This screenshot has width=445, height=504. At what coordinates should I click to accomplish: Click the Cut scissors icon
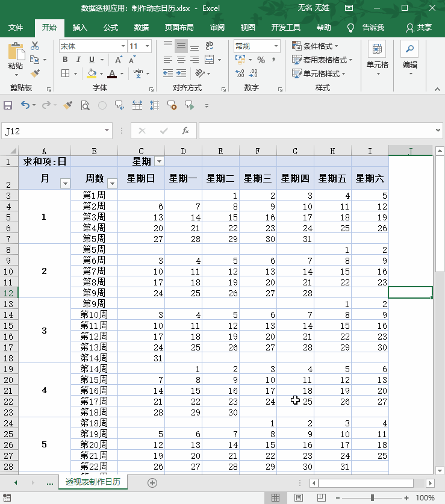point(35,46)
